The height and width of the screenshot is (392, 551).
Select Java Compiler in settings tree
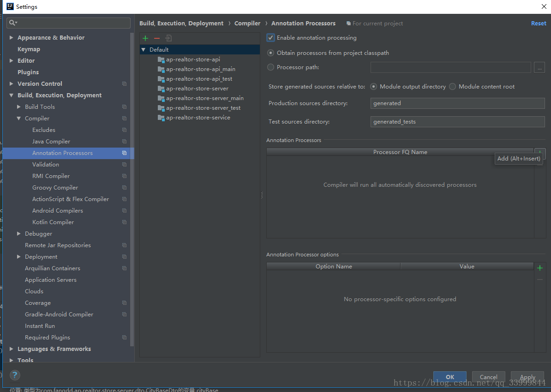(51, 141)
